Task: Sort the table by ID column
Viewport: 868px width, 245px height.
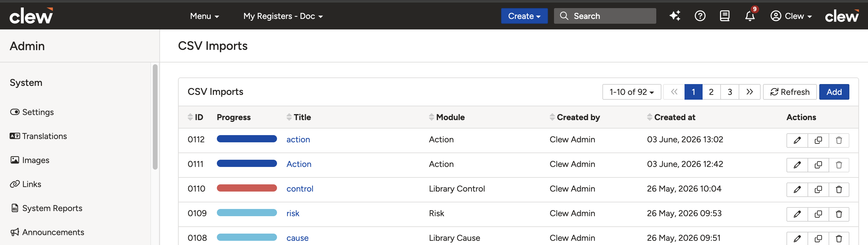Action: tap(195, 117)
